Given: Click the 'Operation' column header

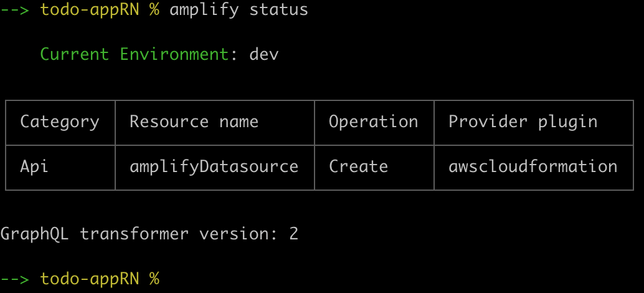Looking at the screenshot, I should pos(373,122).
